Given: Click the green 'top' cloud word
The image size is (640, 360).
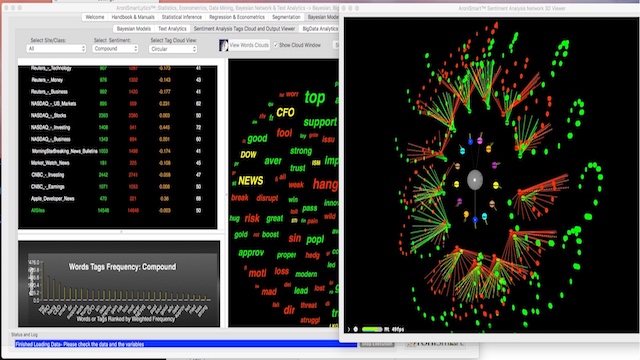Looking at the screenshot, I should coord(315,98).
